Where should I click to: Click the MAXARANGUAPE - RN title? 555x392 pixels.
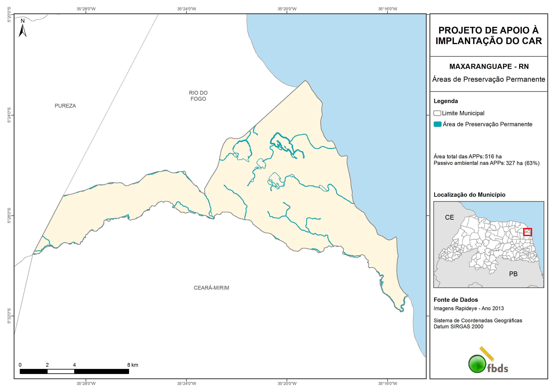(x=489, y=66)
